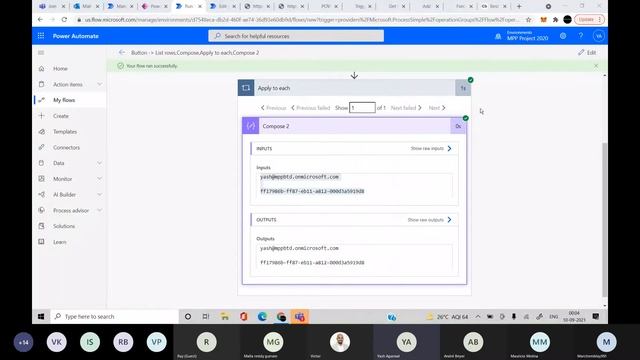640x360 pixels.
Task: Open Task View on taskbar
Action: click(206, 316)
